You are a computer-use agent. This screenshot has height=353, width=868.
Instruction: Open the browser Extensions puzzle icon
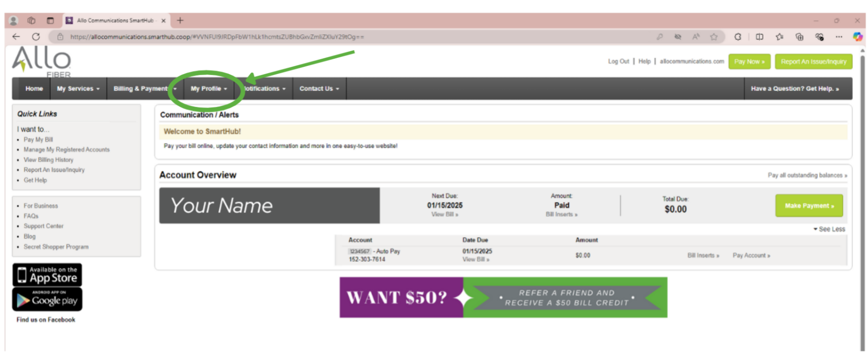(x=738, y=37)
